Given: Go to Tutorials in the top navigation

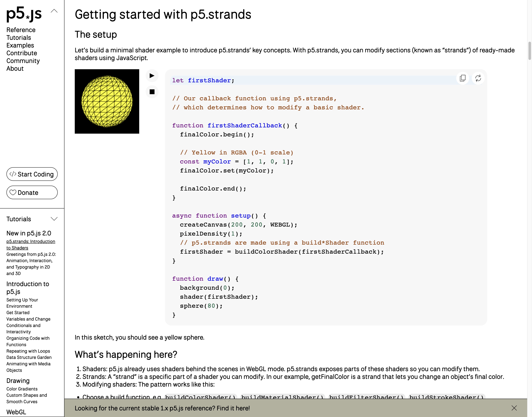Looking at the screenshot, I should [19, 38].
